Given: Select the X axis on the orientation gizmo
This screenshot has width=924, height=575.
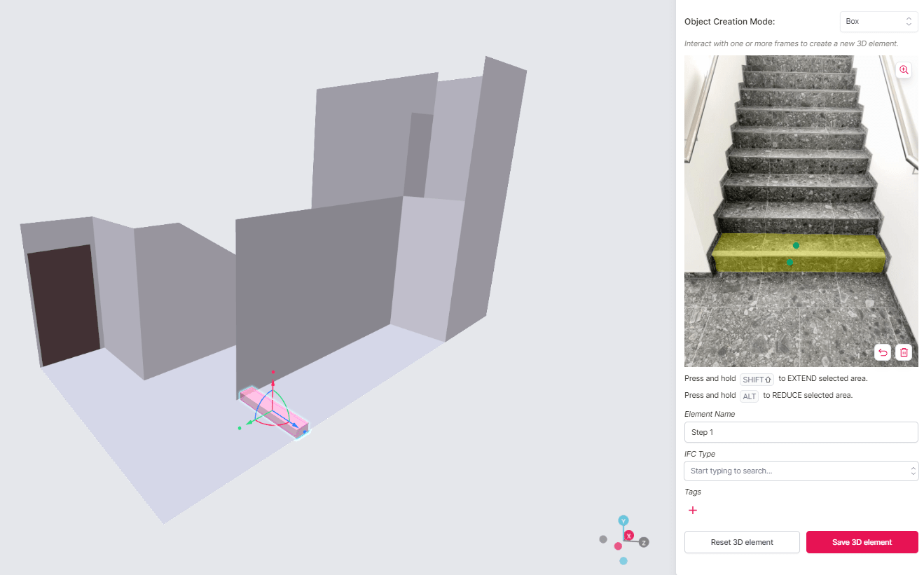Looking at the screenshot, I should coord(629,535).
